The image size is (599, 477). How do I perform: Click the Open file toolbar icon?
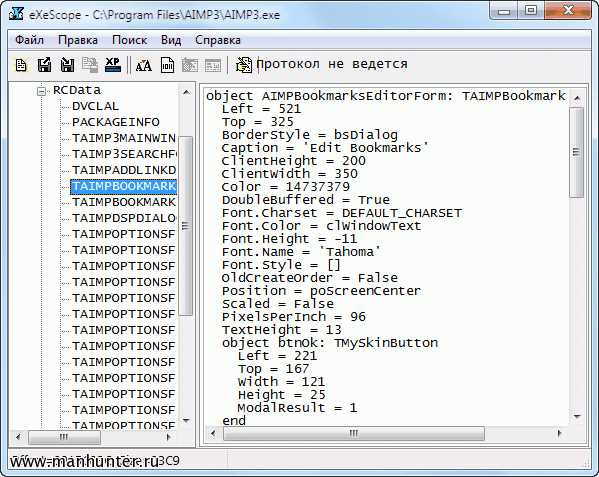(x=21, y=65)
